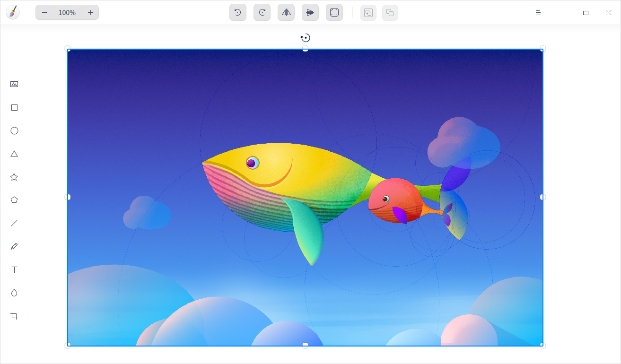Select the import picture tool
The image size is (621, 364).
pyautogui.click(x=14, y=84)
